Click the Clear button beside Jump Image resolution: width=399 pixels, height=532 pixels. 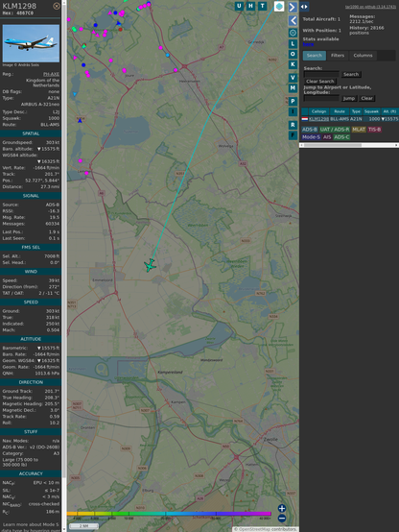pos(366,98)
